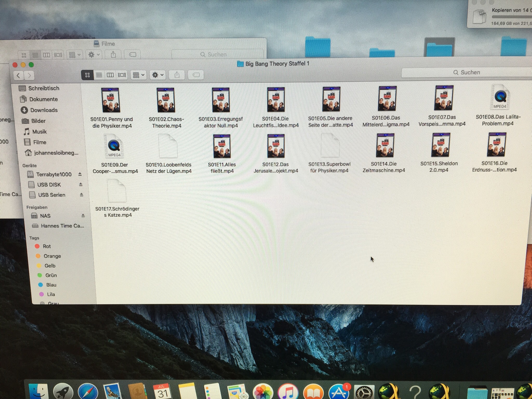Screen dimensions: 532x399
Task: Select NAS under Freigaben
Action: click(x=41, y=216)
